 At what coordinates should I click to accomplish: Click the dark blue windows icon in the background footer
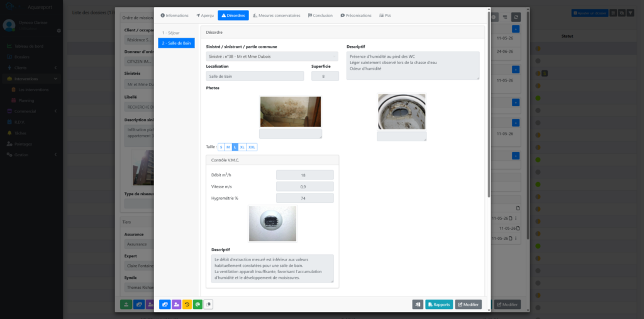pos(139,304)
